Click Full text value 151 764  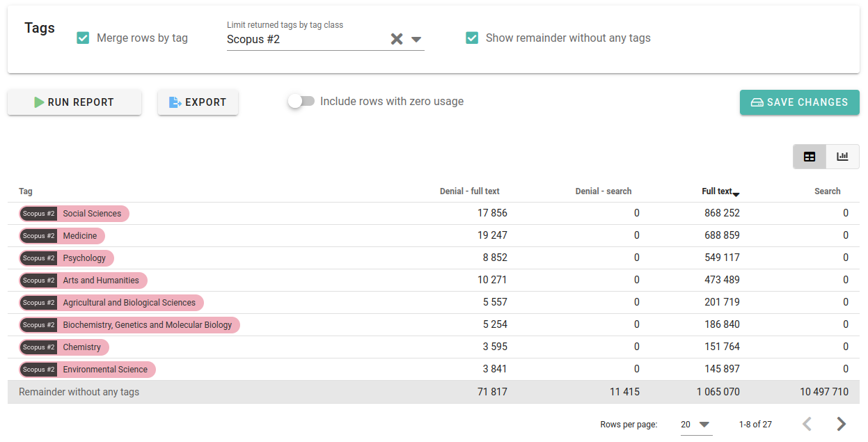click(x=722, y=347)
